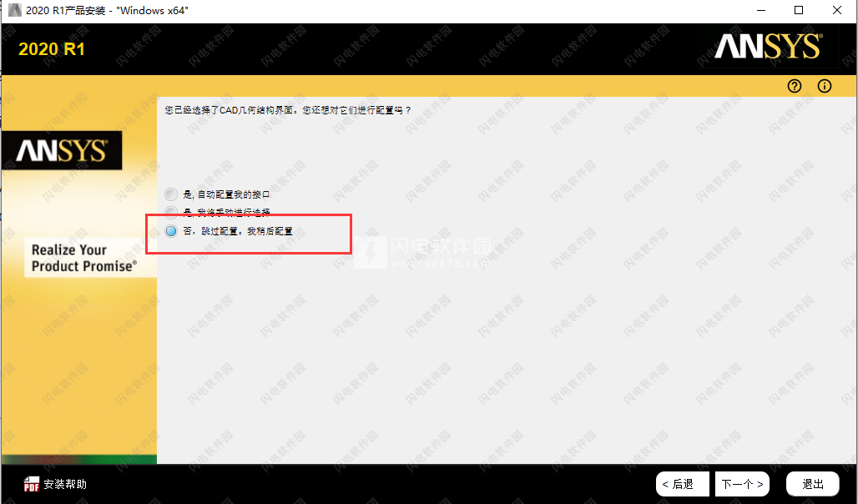The width and height of the screenshot is (858, 504).
Task: Click the label 否，跳过配置。我稍后配置
Action: tap(238, 231)
